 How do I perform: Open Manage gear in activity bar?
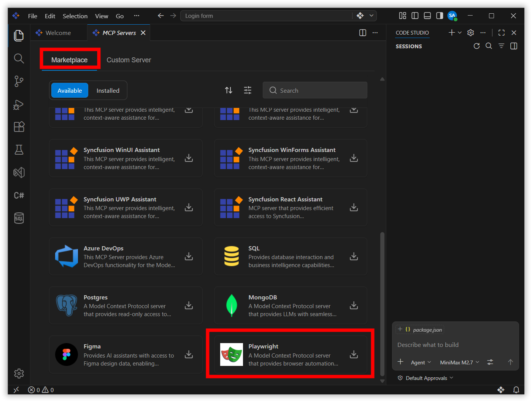[19, 374]
